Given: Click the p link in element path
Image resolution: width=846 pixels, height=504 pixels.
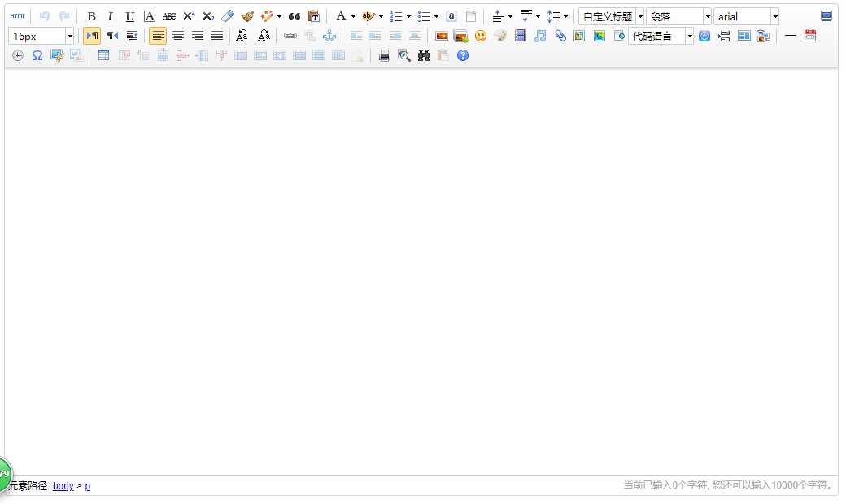Looking at the screenshot, I should coord(87,485).
